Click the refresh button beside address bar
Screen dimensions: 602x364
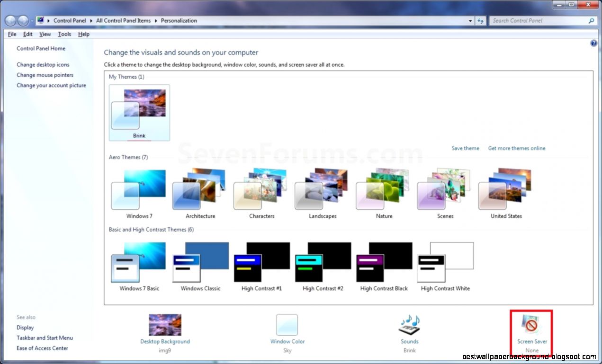click(481, 21)
